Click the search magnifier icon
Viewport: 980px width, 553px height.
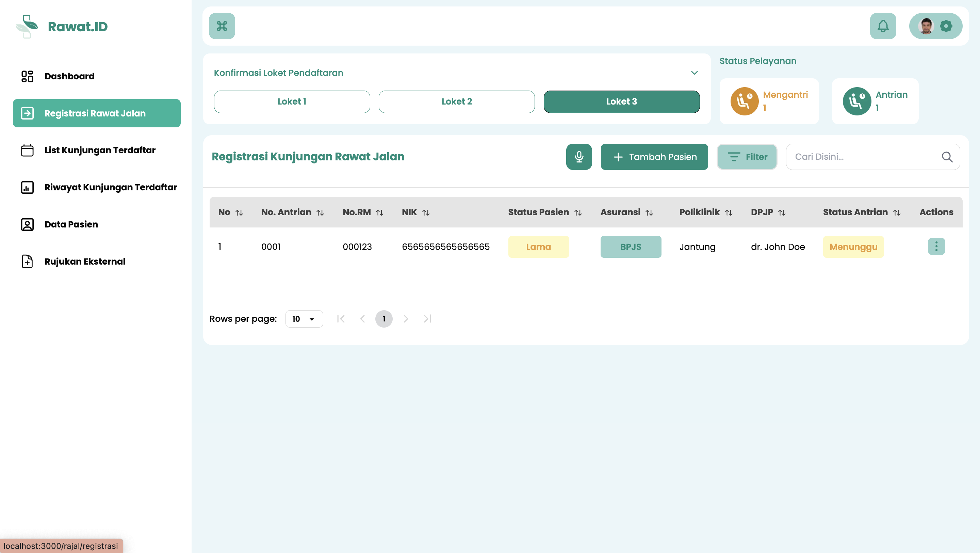(x=947, y=156)
